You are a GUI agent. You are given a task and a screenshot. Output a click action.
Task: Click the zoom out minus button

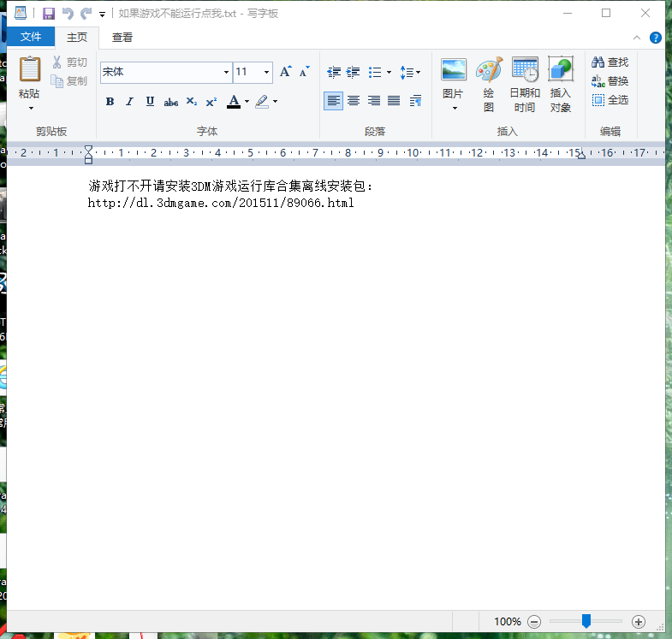(x=534, y=621)
